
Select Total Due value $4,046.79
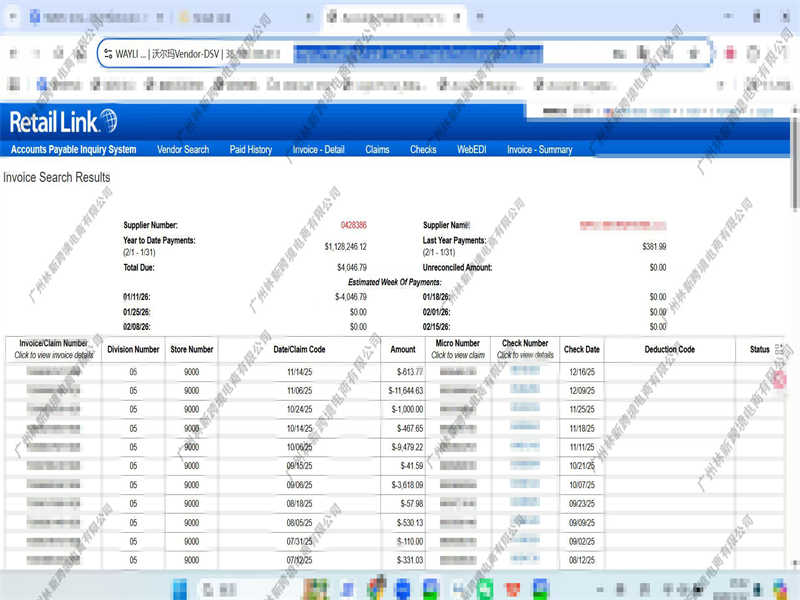coord(352,267)
